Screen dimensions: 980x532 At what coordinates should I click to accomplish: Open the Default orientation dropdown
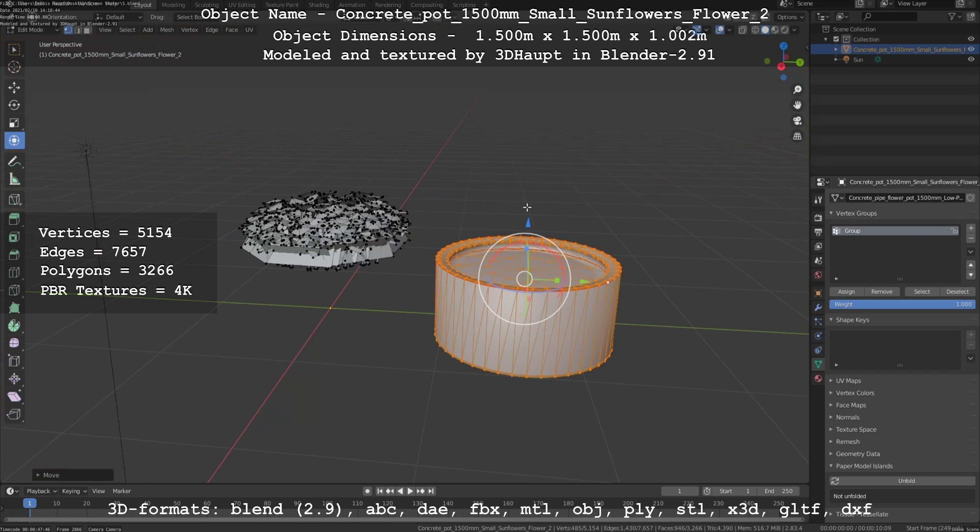119,17
